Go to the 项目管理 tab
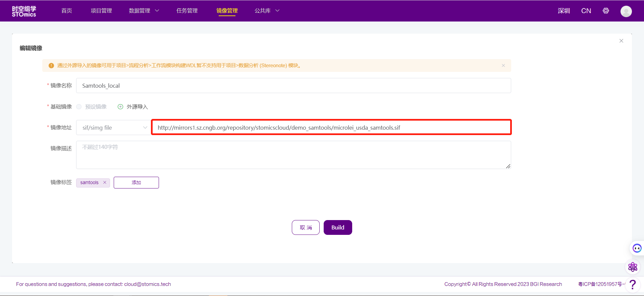 point(101,11)
